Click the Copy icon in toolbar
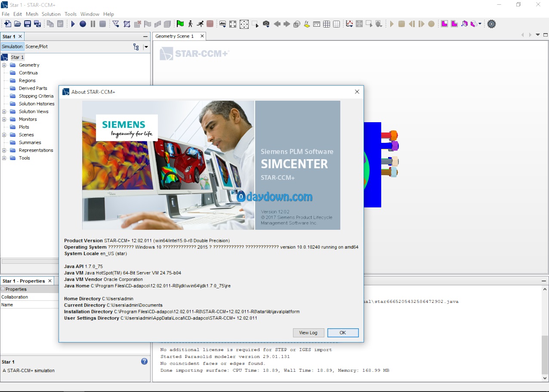This screenshot has height=392, width=549. point(50,24)
